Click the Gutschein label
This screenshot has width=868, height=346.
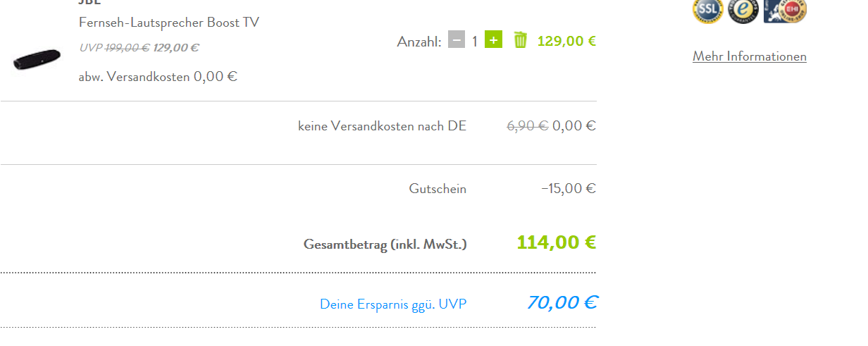pyautogui.click(x=438, y=189)
